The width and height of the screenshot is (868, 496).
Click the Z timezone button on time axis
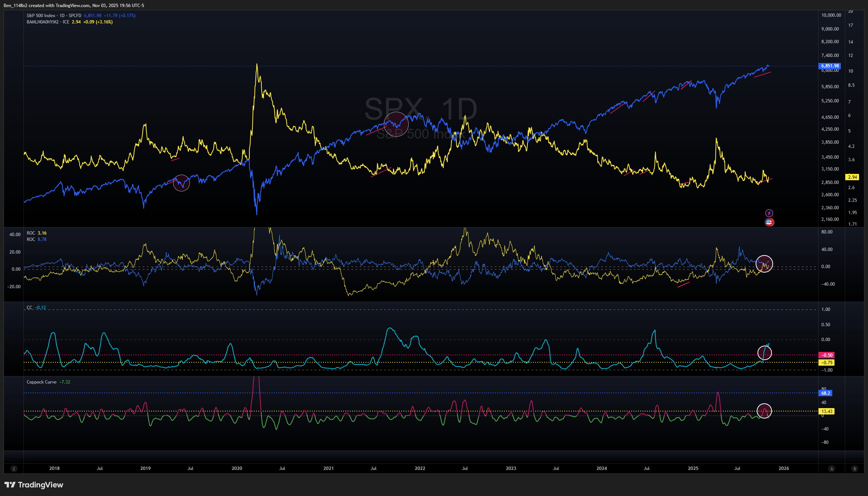point(14,468)
